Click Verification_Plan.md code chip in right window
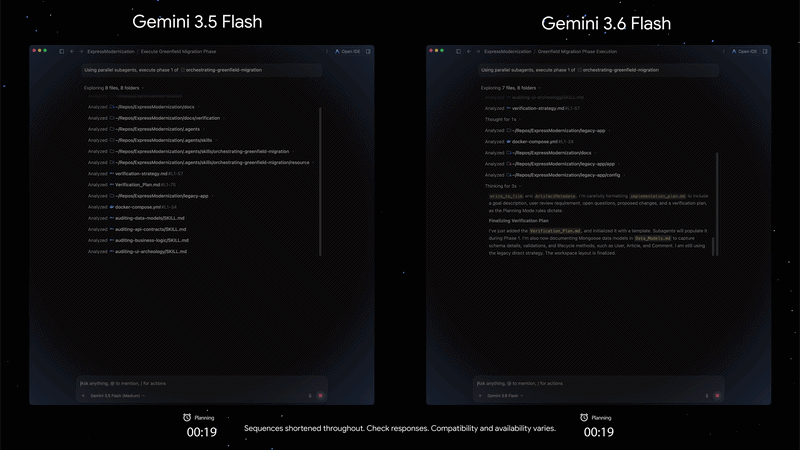Image resolution: width=800 pixels, height=450 pixels. (x=555, y=231)
